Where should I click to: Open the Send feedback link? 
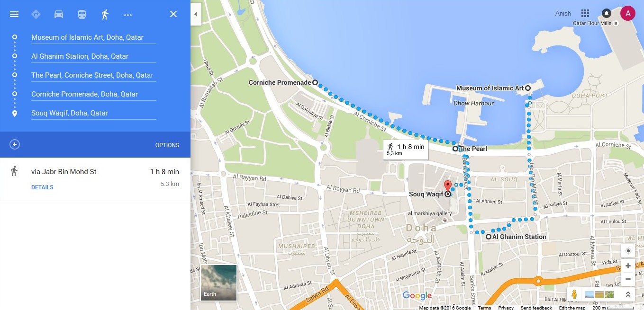coord(536,308)
